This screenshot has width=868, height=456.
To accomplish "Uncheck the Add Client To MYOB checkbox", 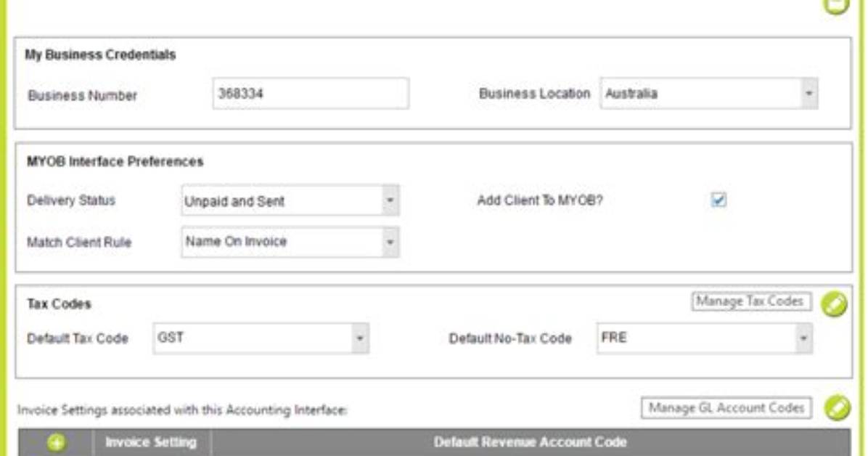I will point(718,200).
